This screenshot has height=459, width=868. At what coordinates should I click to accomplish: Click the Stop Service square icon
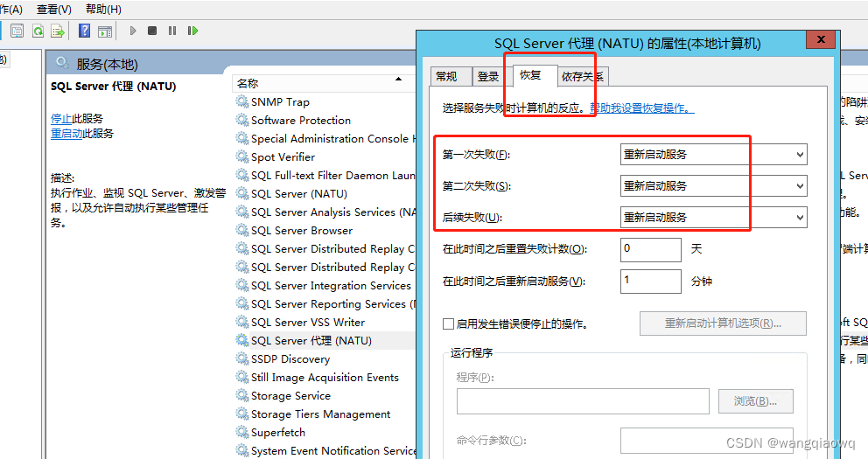pyautogui.click(x=152, y=31)
